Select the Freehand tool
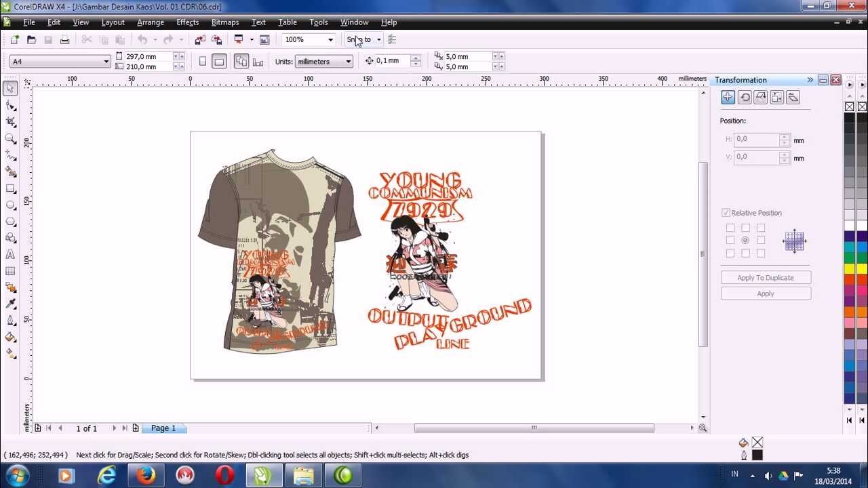 [10, 155]
